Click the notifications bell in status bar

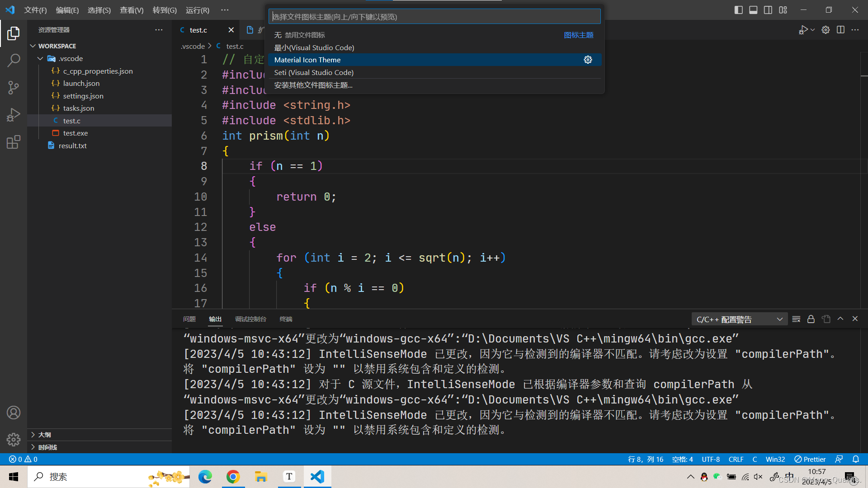click(x=856, y=459)
